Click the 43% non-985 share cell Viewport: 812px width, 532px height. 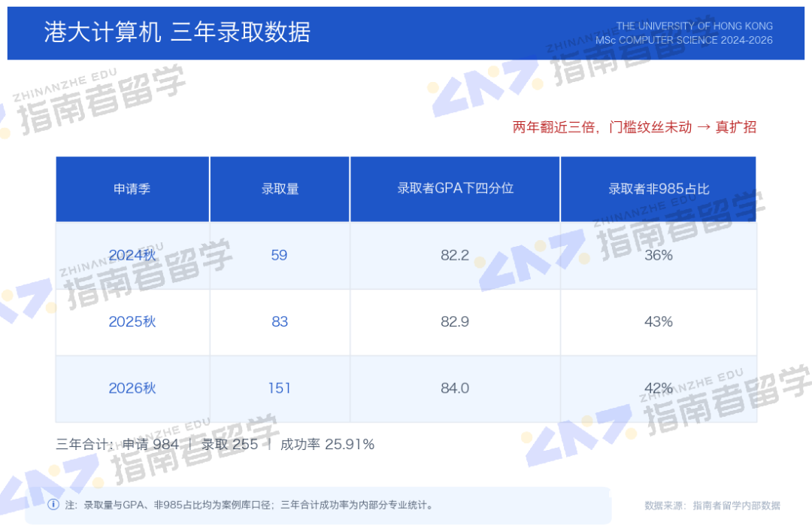click(x=658, y=321)
